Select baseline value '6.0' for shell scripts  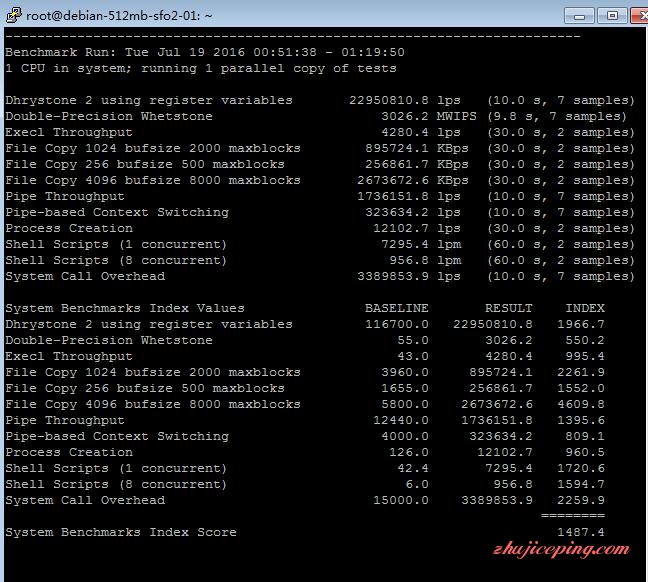(x=417, y=484)
